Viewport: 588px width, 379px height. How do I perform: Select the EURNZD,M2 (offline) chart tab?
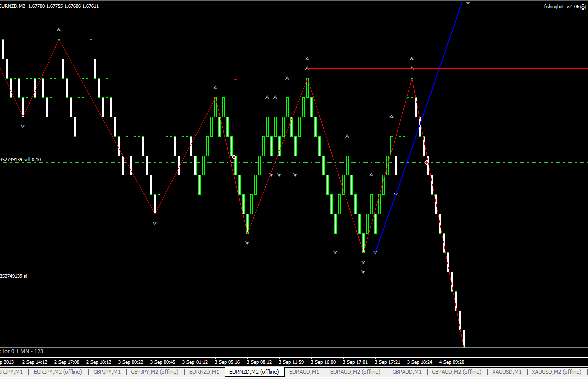[x=254, y=372]
